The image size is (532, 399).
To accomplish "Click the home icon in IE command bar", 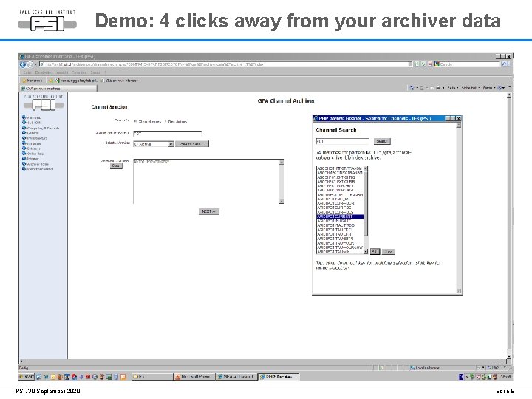I will [x=412, y=88].
